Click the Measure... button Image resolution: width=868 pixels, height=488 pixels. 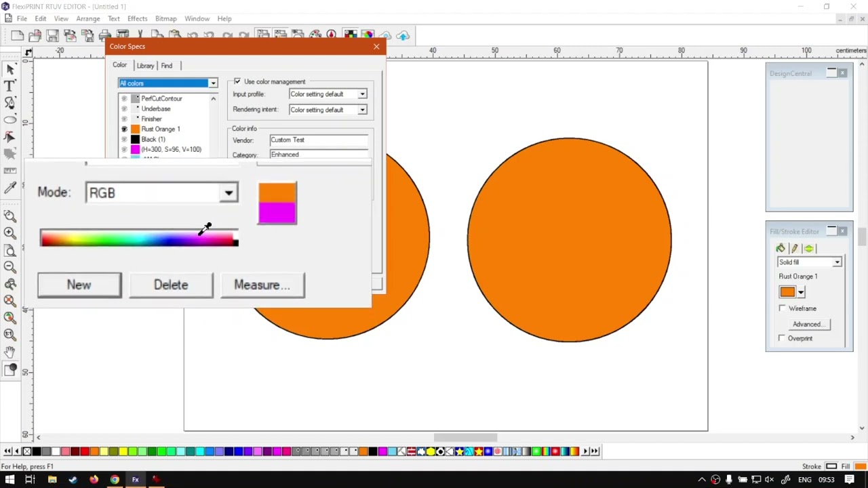(262, 285)
